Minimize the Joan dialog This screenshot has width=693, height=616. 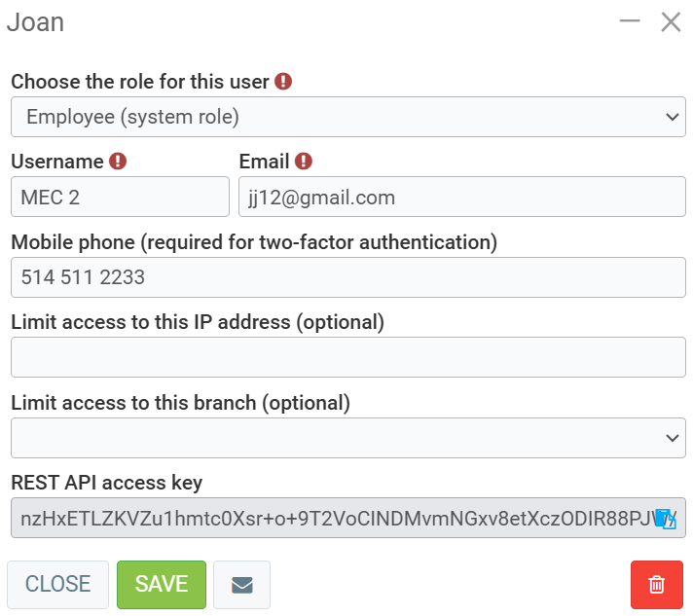[x=630, y=21]
